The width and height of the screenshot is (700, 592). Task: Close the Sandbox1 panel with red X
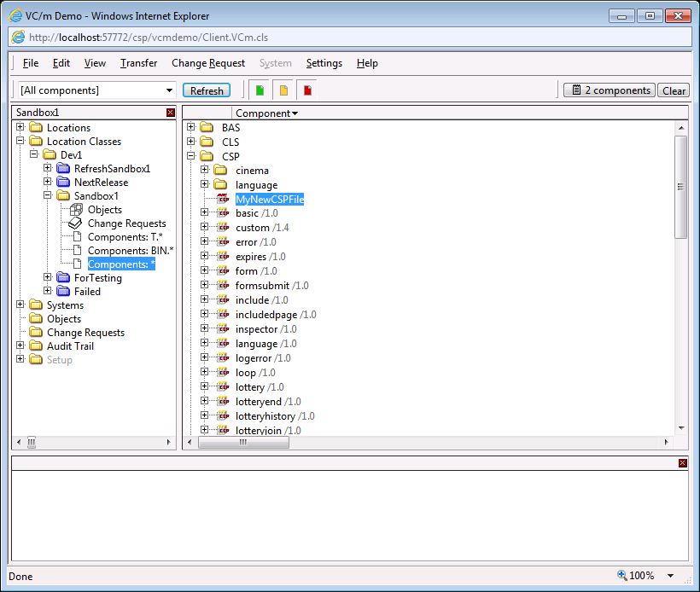point(171,113)
